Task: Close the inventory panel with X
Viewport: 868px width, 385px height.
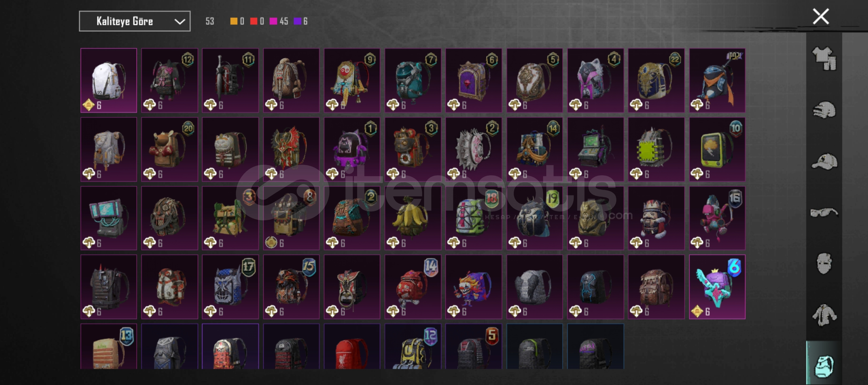Action: (x=821, y=16)
